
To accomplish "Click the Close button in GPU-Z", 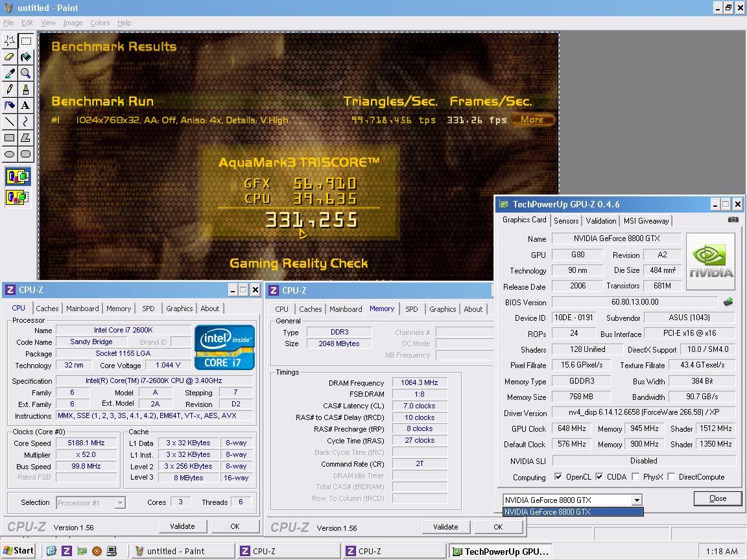I will point(717,498).
